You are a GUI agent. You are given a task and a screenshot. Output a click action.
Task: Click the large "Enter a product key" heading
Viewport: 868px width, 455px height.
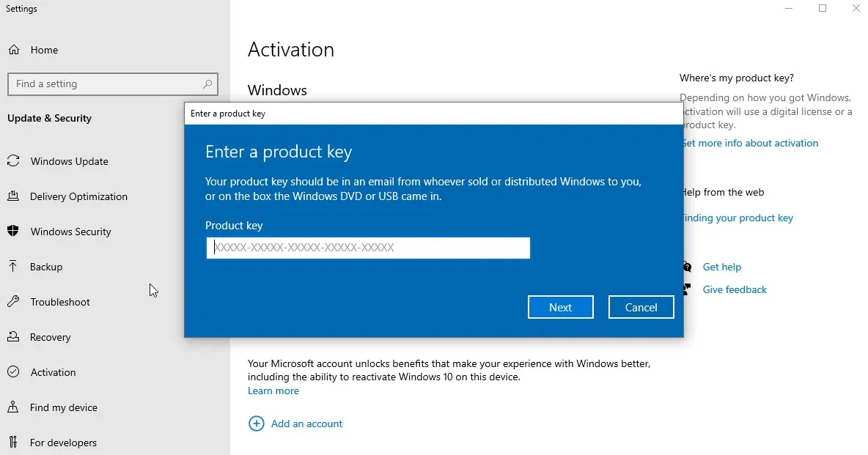click(x=279, y=152)
